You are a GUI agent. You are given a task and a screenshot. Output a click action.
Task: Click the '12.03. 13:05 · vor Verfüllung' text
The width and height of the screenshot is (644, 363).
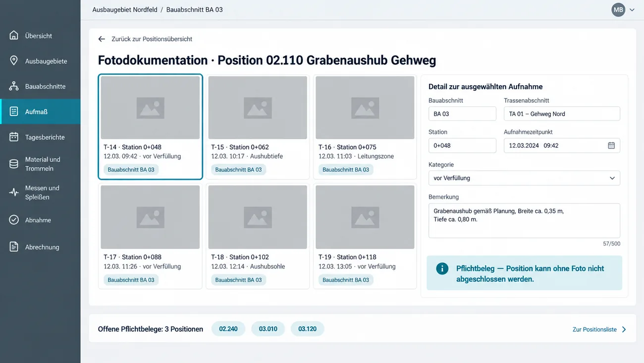357,266
